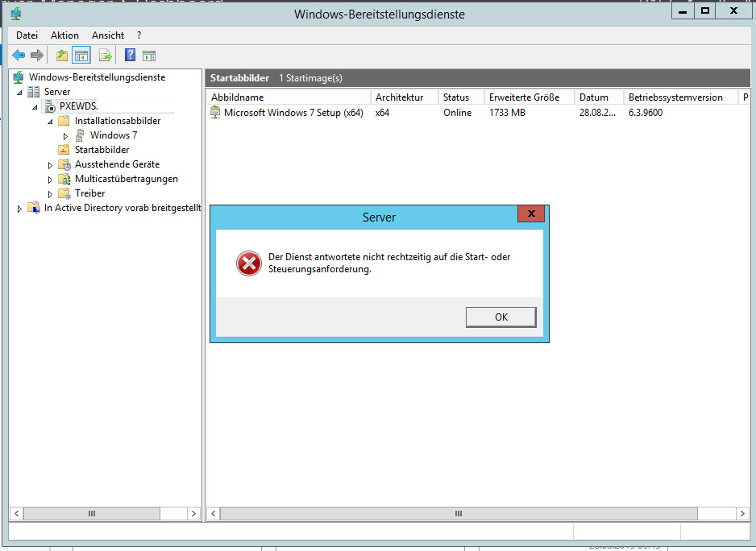This screenshot has height=551, width=756.
Task: Open the Datei menu
Action: 27,35
